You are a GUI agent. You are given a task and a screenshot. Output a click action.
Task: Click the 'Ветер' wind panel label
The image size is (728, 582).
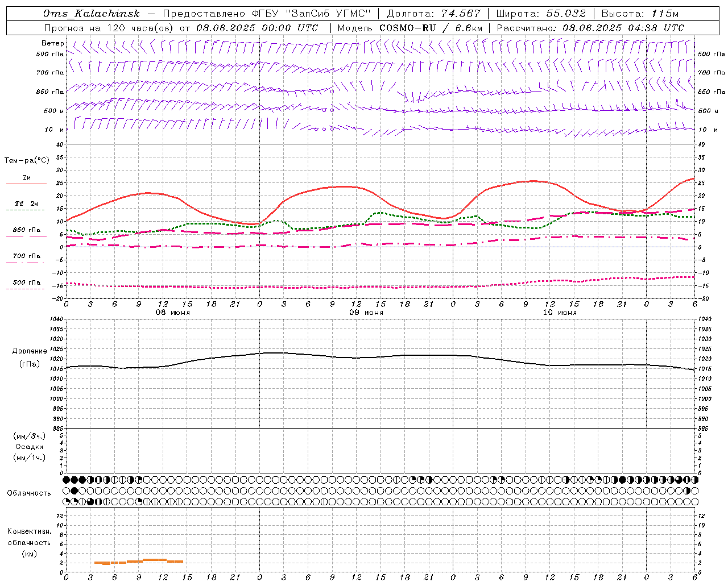point(53,43)
